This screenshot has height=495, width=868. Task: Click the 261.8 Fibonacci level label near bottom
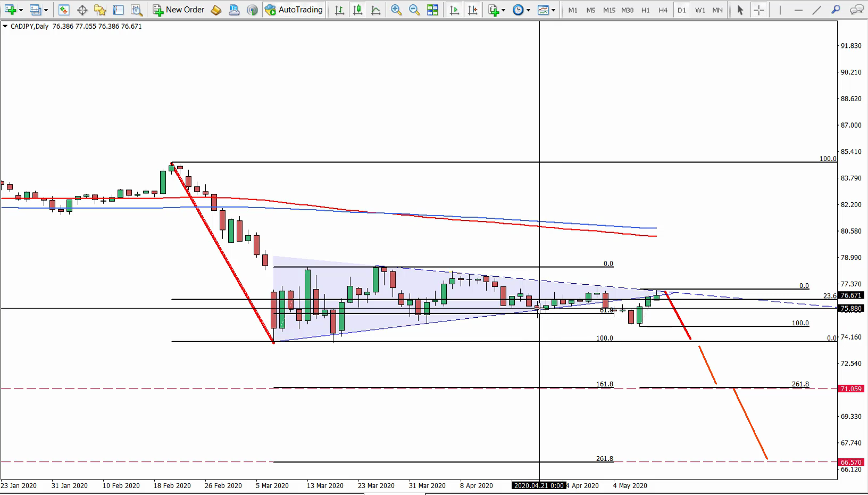tap(605, 459)
